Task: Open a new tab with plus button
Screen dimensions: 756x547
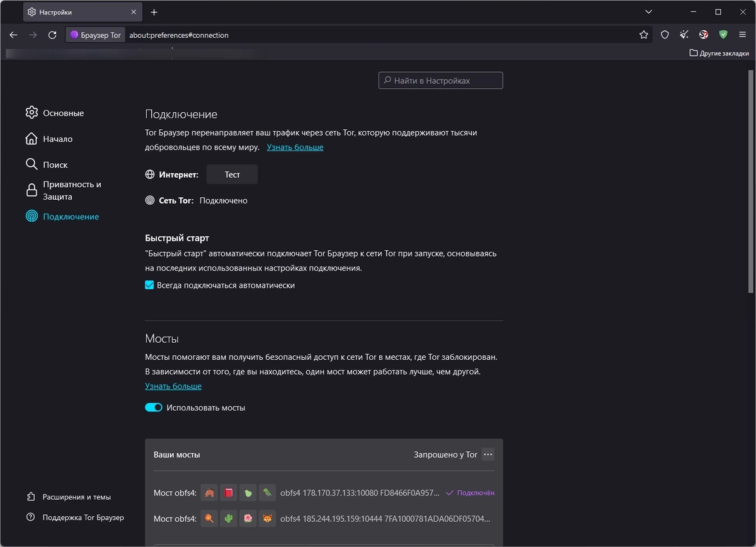Action: click(x=154, y=12)
